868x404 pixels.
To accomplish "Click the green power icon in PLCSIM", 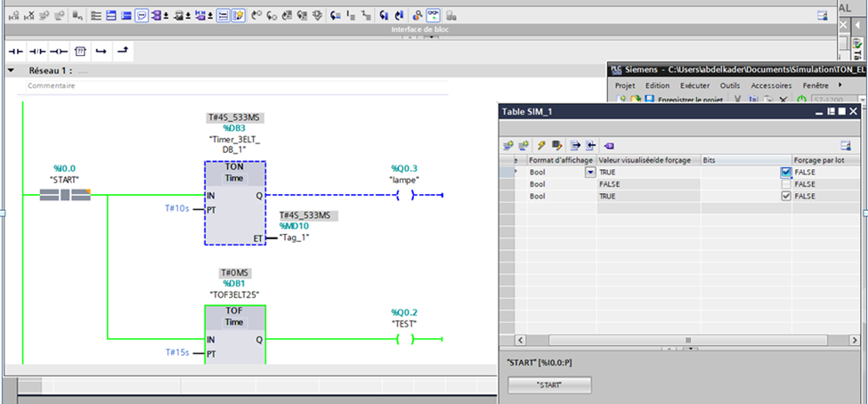I will click(x=801, y=100).
